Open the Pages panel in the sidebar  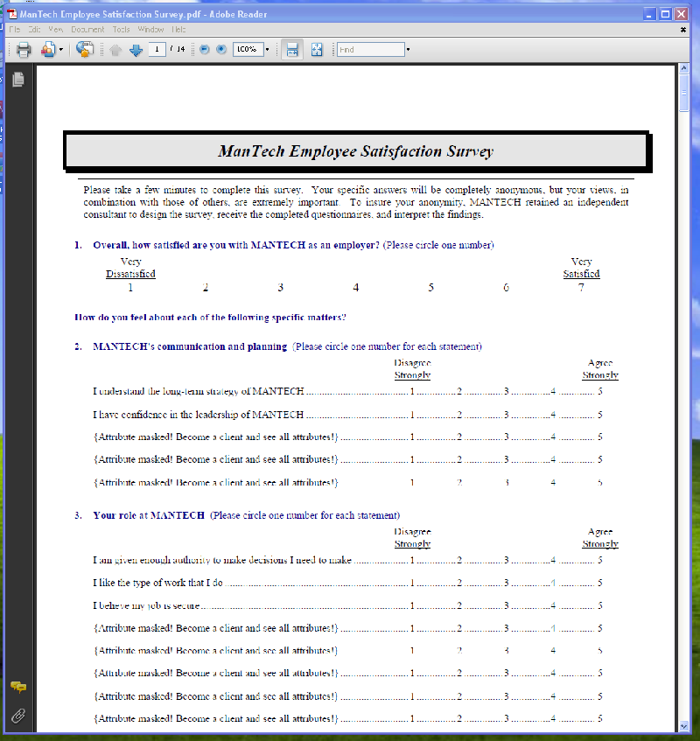click(x=17, y=80)
